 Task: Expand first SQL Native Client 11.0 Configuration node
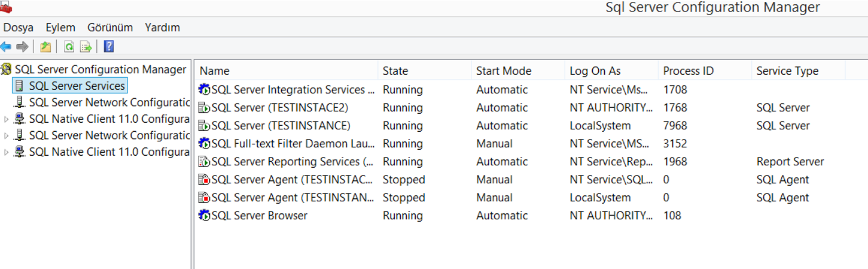[x=7, y=119]
